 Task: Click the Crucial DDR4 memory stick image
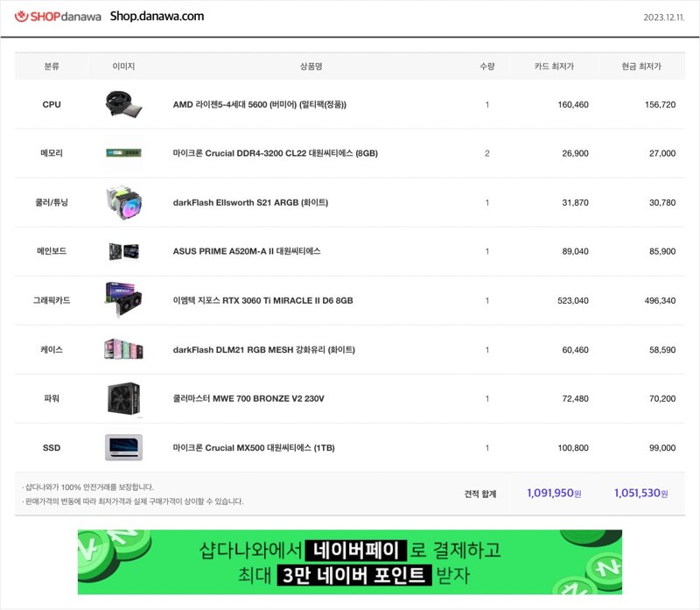[x=123, y=153]
